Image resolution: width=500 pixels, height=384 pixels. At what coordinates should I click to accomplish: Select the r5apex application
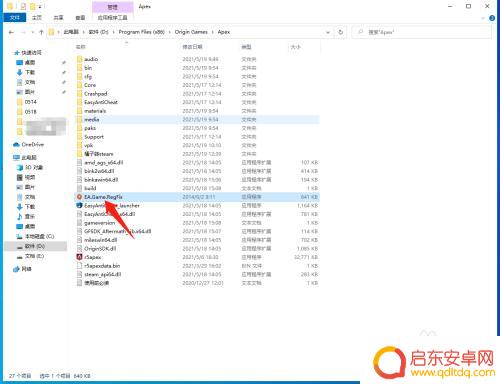pos(197,257)
